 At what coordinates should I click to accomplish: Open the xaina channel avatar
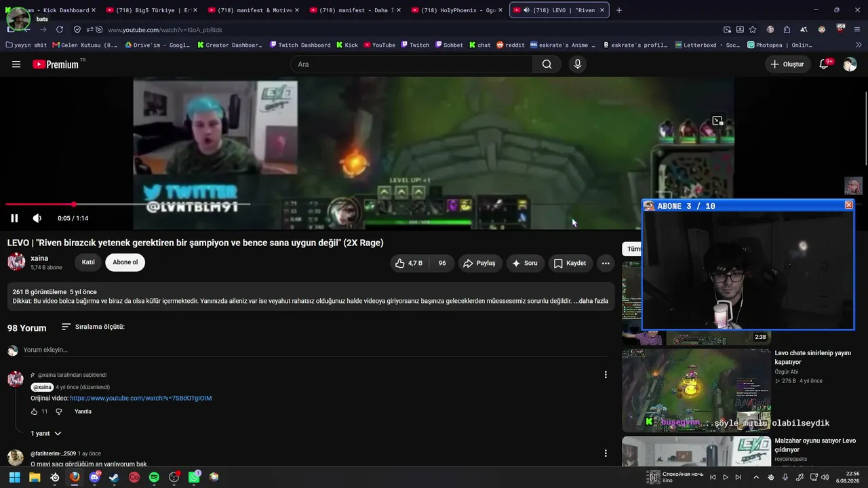tap(16, 262)
